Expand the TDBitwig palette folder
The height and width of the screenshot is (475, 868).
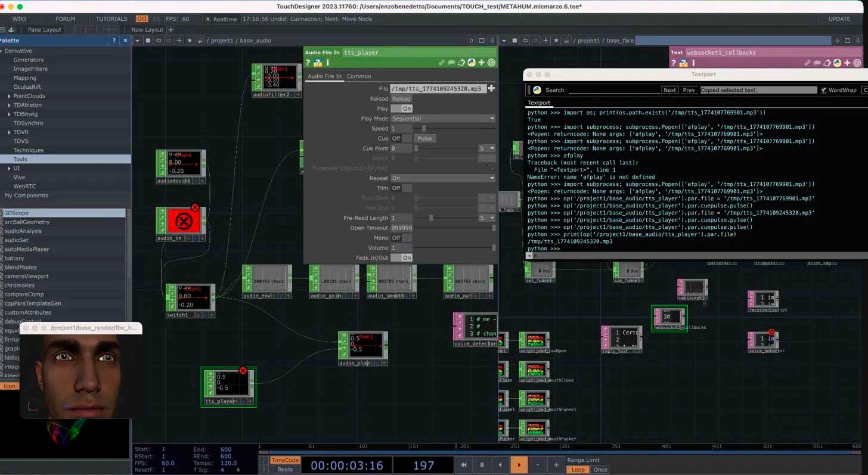(x=9, y=114)
